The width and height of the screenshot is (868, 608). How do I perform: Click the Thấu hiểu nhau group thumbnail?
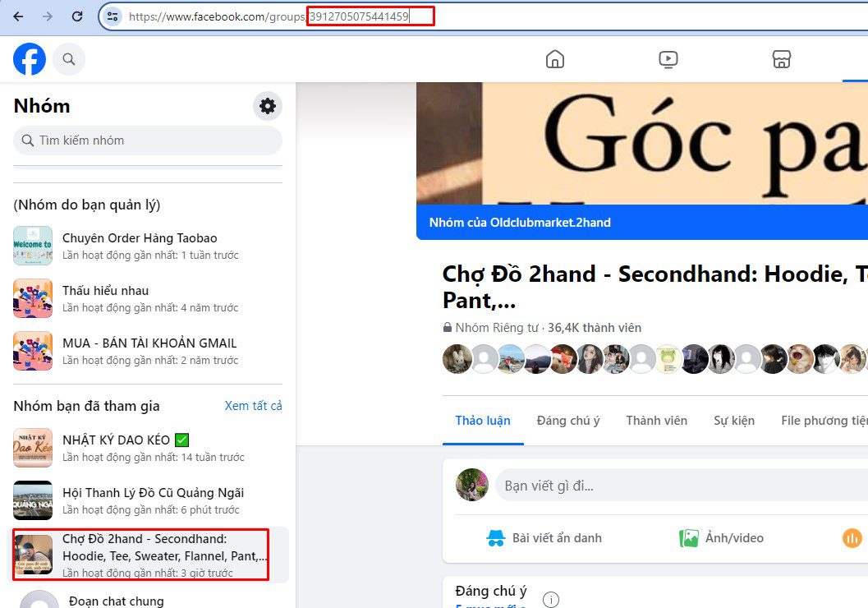point(33,298)
